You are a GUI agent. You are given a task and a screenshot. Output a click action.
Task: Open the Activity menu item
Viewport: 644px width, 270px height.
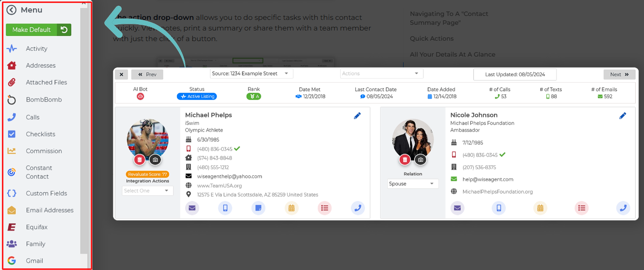(36, 49)
